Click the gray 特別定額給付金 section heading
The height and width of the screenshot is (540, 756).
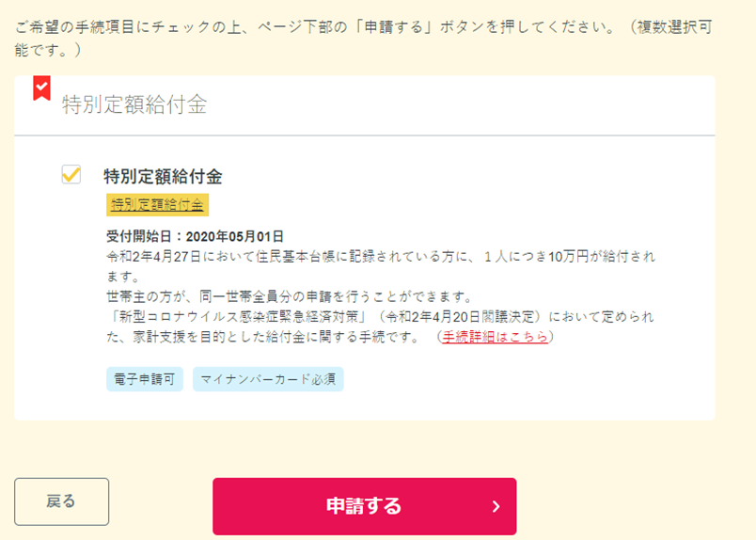(134, 104)
